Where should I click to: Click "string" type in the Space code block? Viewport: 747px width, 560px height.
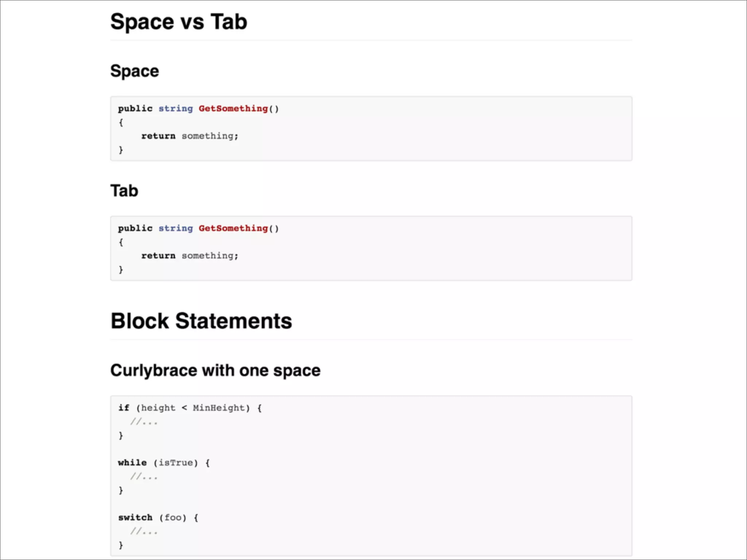pos(175,109)
